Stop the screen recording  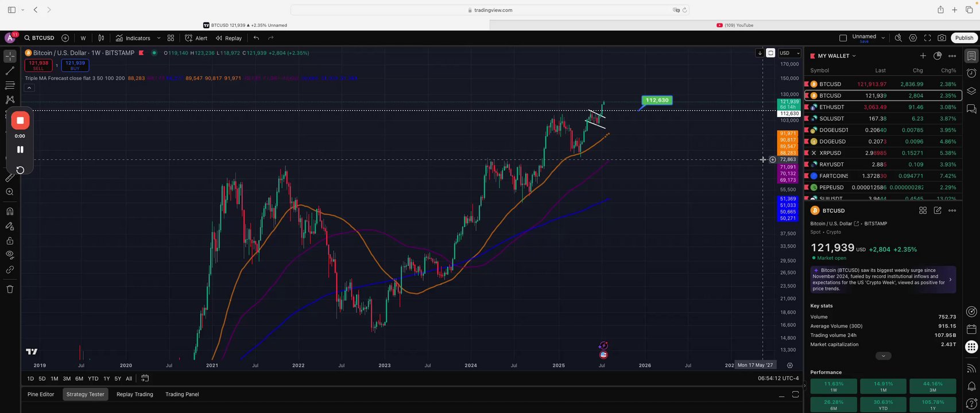[x=20, y=120]
